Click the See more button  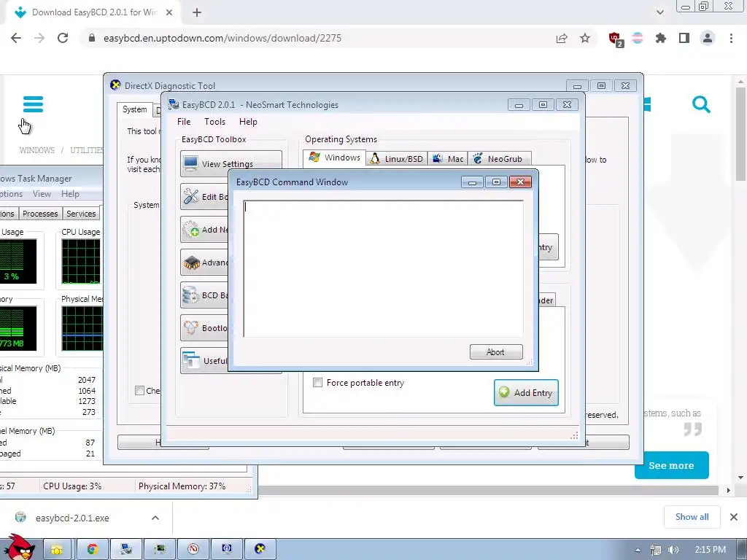click(671, 465)
